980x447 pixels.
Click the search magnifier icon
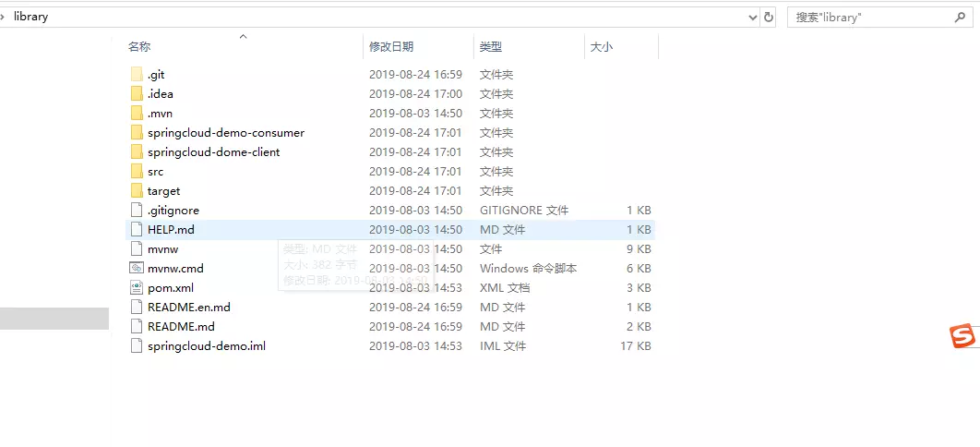click(x=960, y=18)
